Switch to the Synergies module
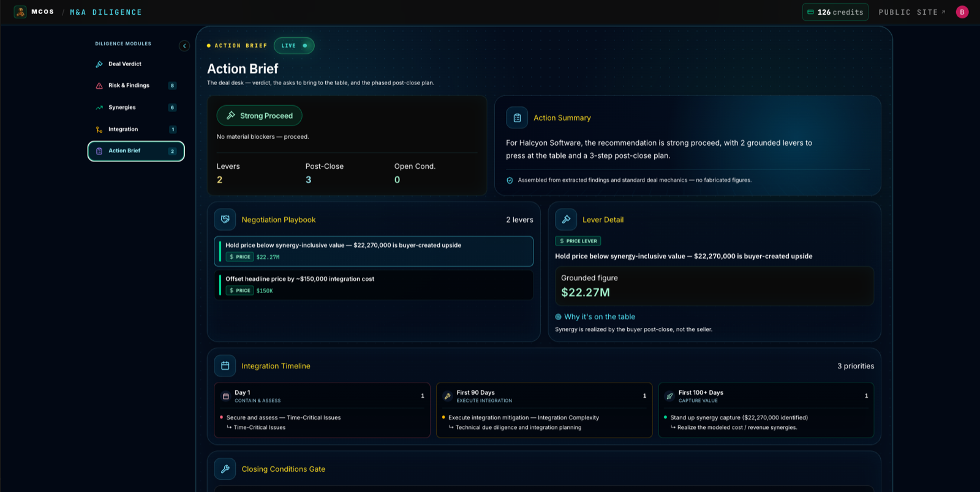The width and height of the screenshot is (980, 492). click(x=136, y=108)
